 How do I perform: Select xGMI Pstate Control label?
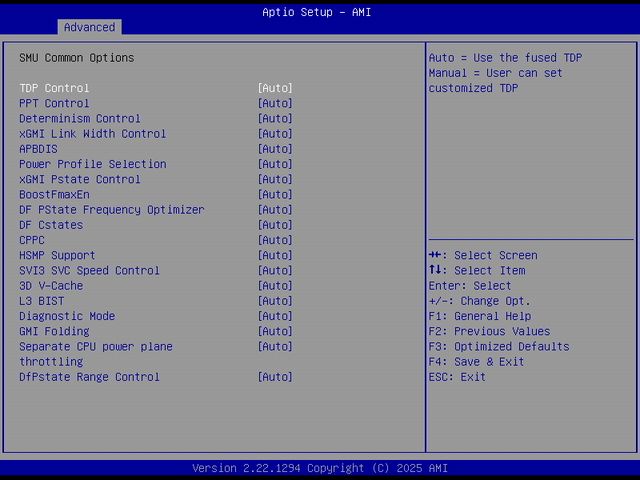coord(80,179)
